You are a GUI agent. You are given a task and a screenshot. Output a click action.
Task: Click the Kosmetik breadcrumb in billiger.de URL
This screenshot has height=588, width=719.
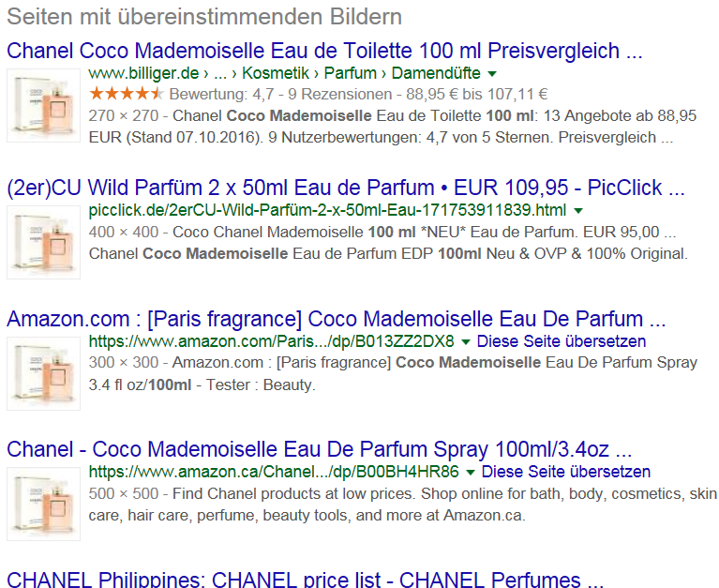pyautogui.click(x=276, y=73)
